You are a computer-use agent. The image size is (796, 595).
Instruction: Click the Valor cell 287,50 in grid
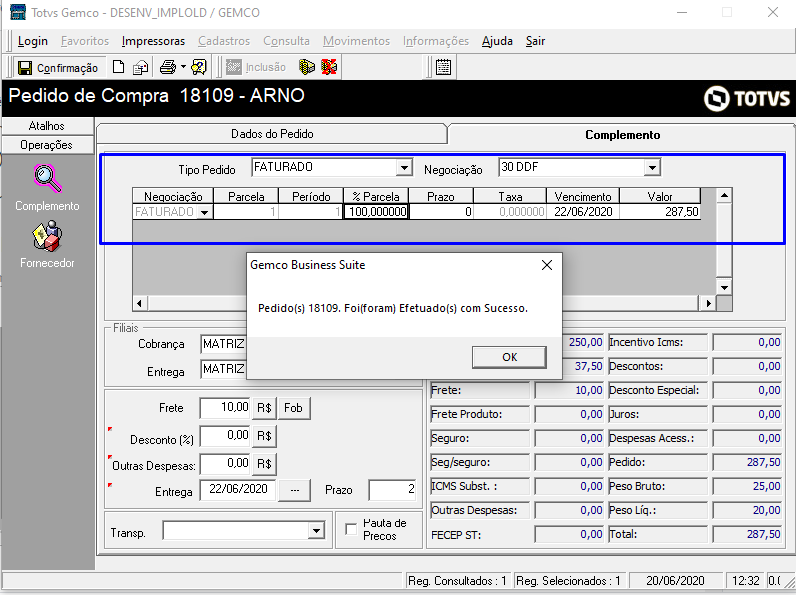tap(660, 212)
